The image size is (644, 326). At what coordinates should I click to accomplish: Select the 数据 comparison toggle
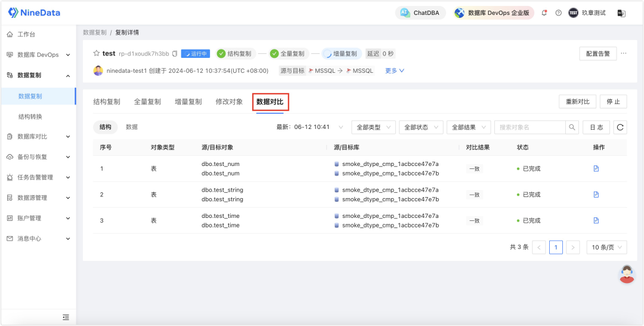[132, 127]
